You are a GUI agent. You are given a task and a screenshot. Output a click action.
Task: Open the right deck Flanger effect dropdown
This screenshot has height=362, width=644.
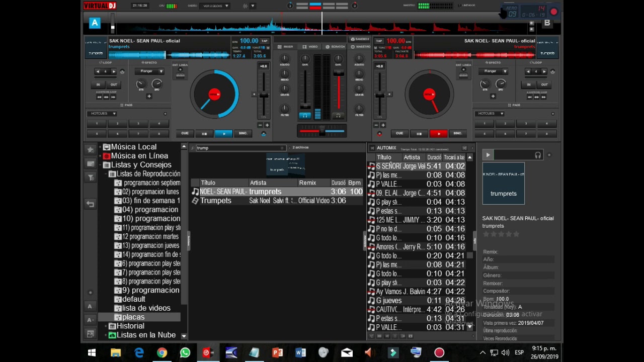493,71
